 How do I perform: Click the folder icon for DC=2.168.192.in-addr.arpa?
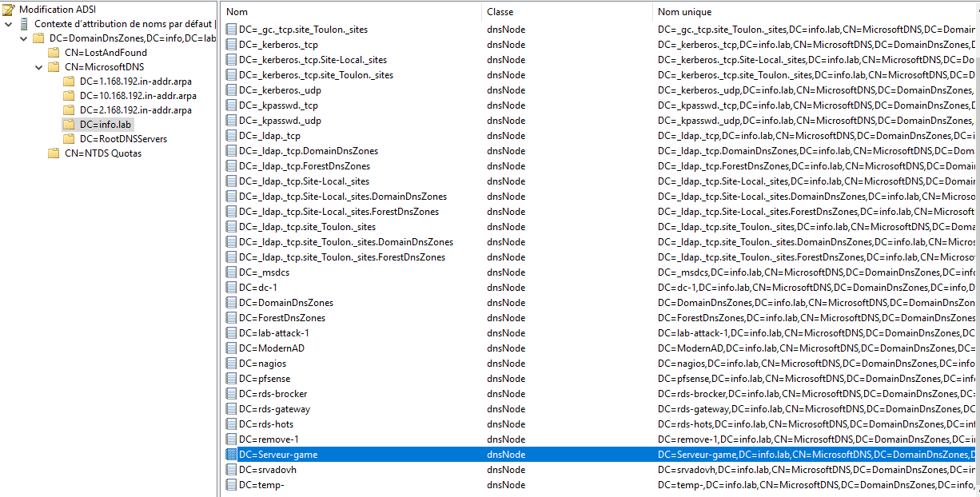pos(69,110)
